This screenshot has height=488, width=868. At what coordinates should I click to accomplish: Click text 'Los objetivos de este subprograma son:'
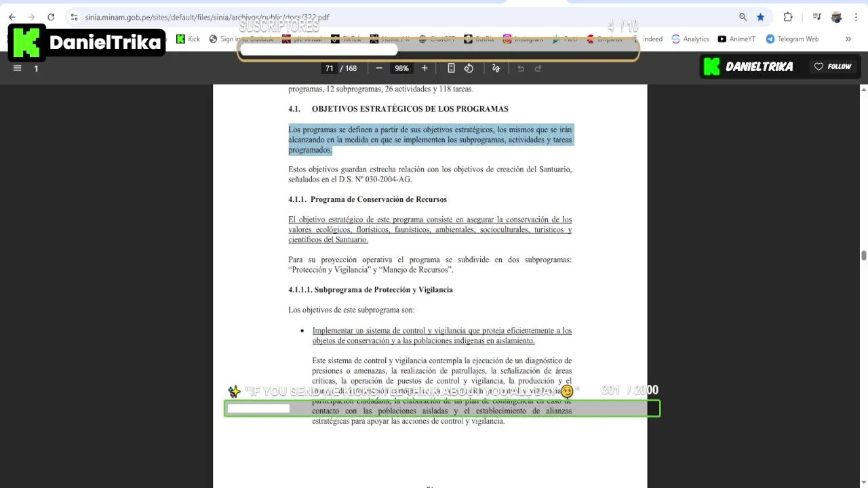pos(351,310)
